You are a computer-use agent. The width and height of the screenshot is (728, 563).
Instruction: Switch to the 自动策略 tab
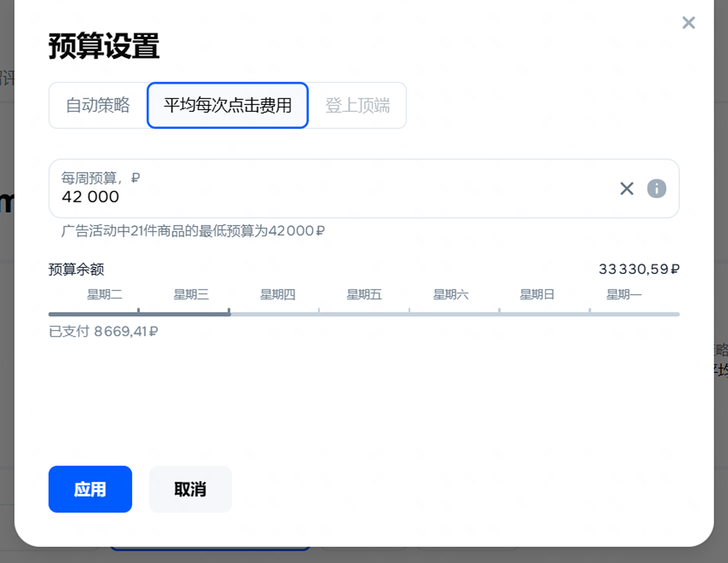click(x=98, y=105)
